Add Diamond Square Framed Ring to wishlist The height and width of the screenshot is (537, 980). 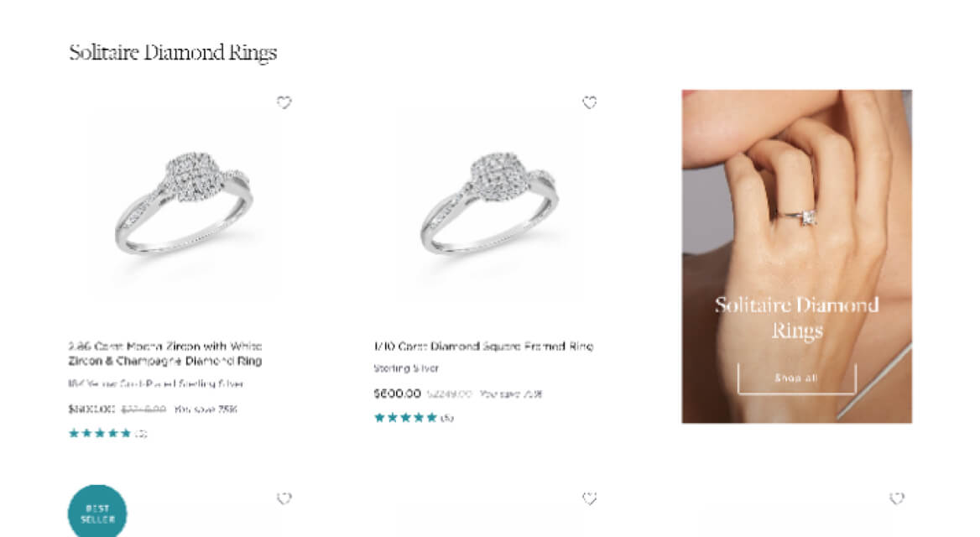coord(589,102)
